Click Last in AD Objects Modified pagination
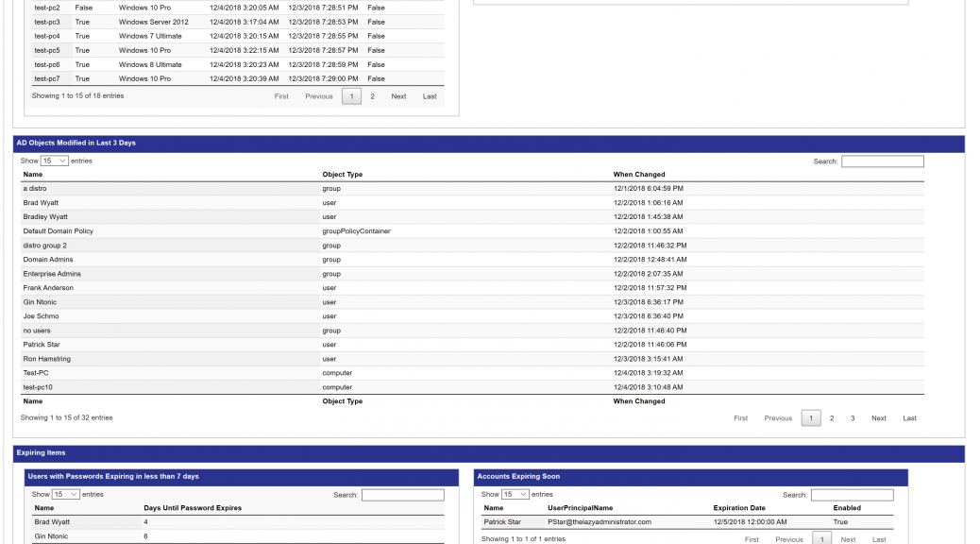Image resolution: width=980 pixels, height=544 pixels. tap(909, 418)
